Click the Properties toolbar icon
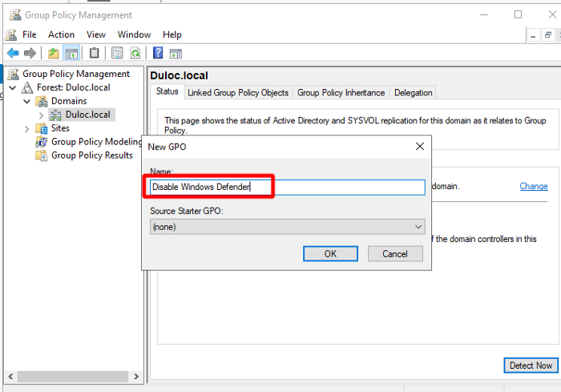Image resolution: width=561 pixels, height=392 pixels. 117,54
